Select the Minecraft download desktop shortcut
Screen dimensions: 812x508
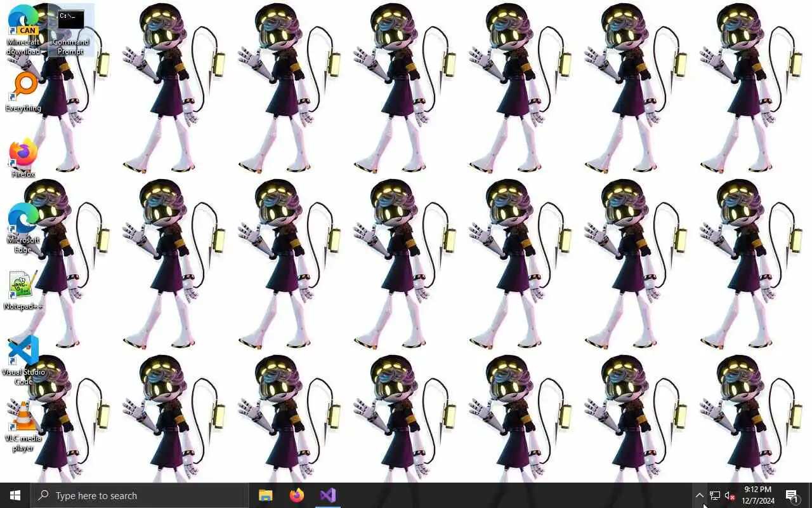coord(23,30)
